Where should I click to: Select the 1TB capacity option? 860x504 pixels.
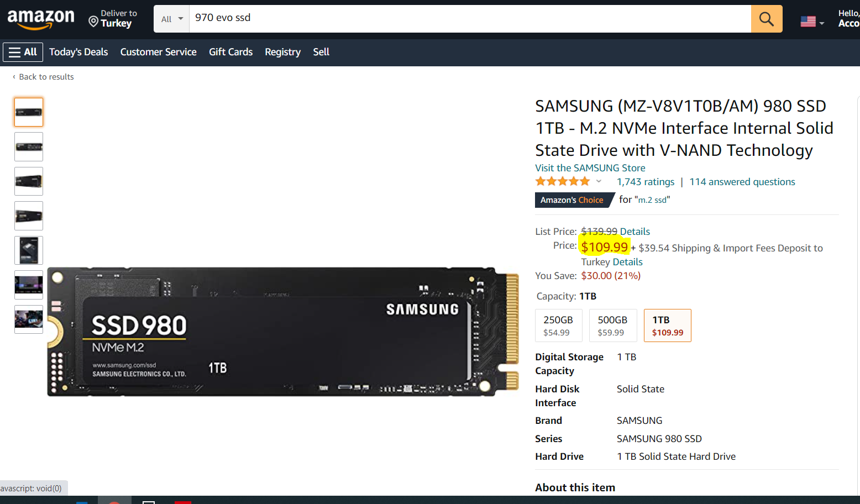668,326
